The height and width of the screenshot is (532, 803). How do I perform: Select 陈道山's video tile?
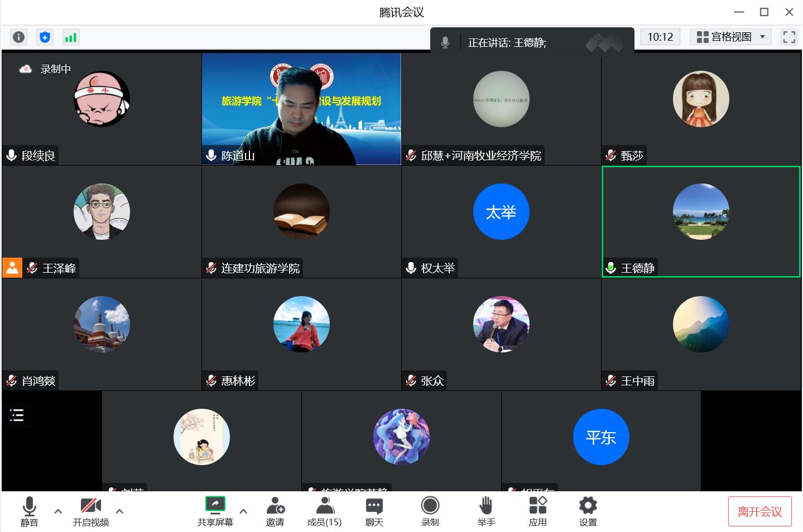301,109
